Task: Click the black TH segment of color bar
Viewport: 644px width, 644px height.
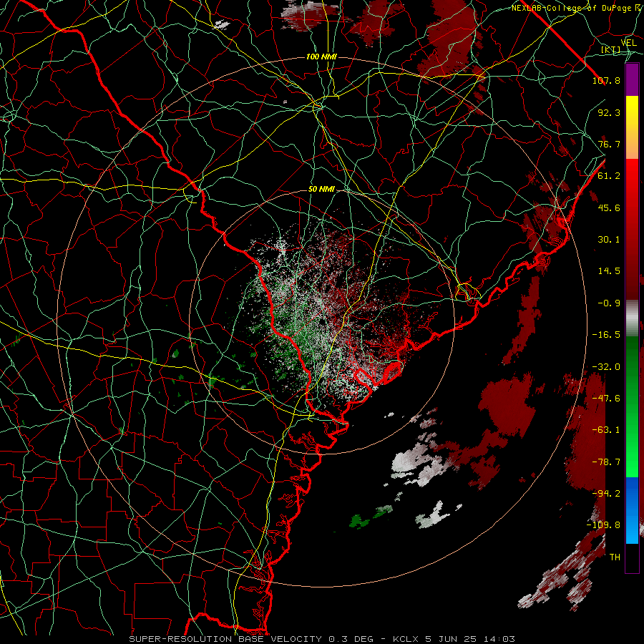Action: [632, 557]
